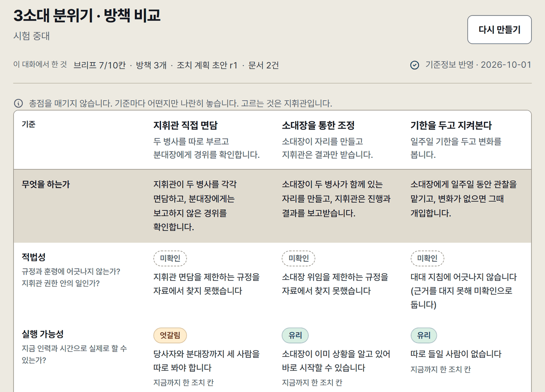Click description 두 병사를 따로 부르고
Screen dimensions: 545x392
(191, 142)
